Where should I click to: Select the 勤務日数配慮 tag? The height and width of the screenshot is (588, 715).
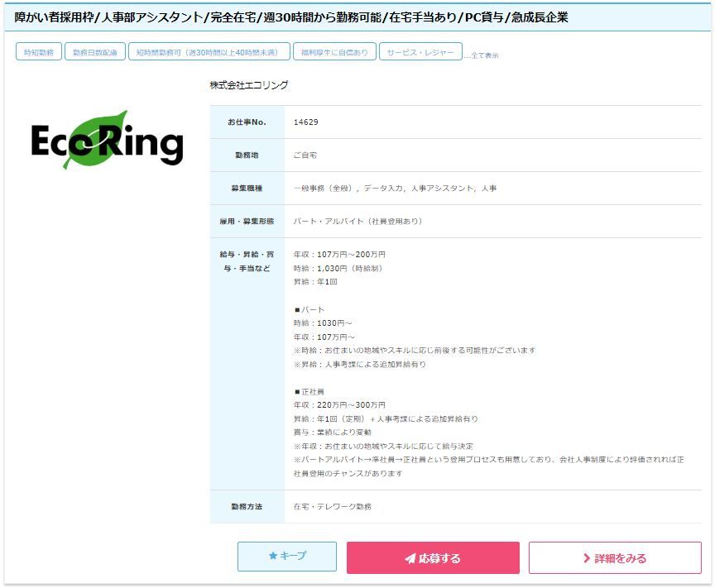coord(95,52)
